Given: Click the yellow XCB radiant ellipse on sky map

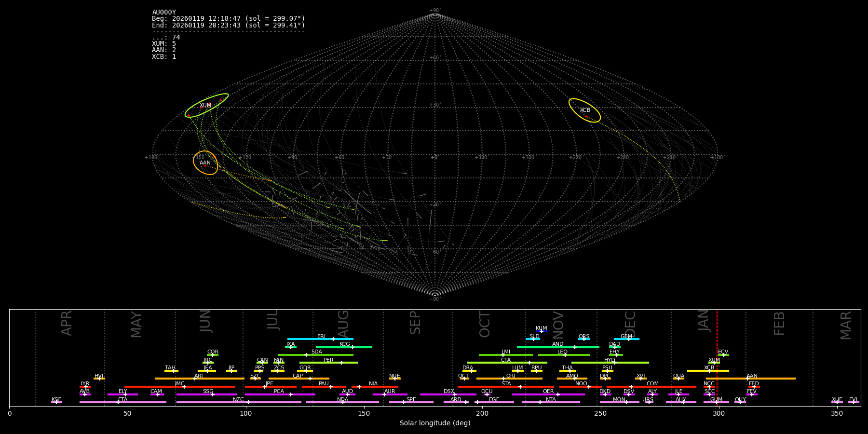Looking at the screenshot, I should click(x=584, y=110).
